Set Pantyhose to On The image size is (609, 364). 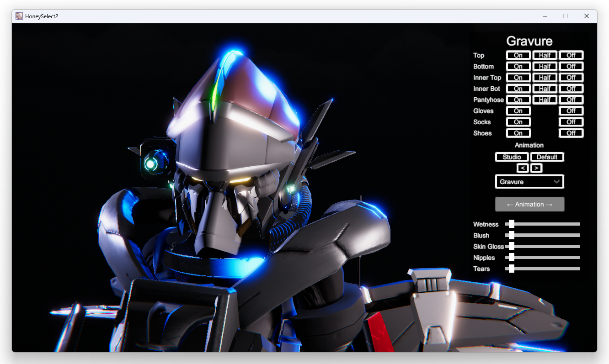point(518,100)
